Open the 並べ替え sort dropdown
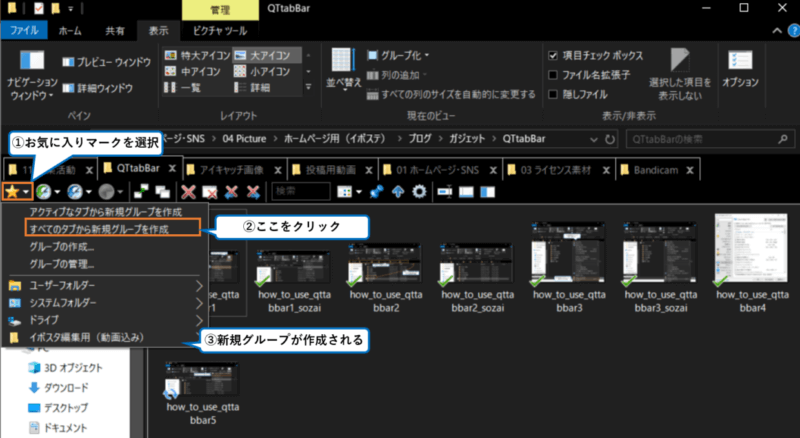Screen dimensions: 800x438 pyautogui.click(x=343, y=70)
